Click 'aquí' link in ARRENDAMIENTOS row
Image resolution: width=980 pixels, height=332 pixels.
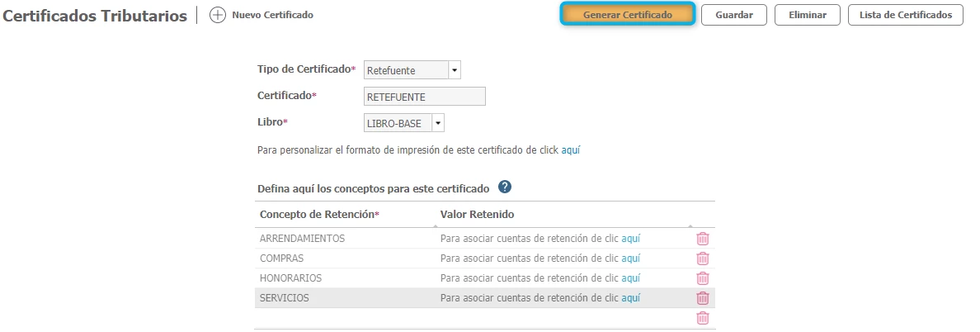630,238
